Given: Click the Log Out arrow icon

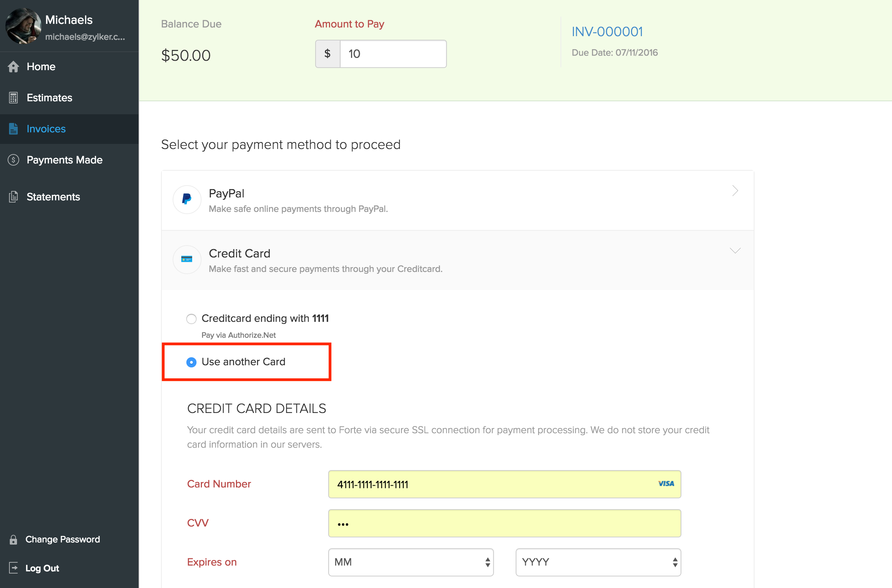Looking at the screenshot, I should click(13, 568).
